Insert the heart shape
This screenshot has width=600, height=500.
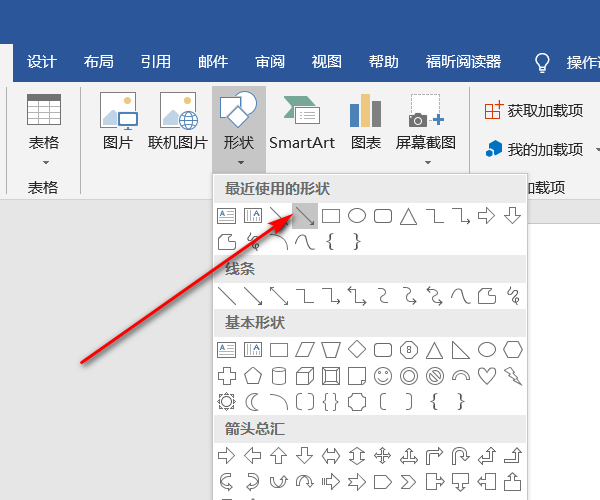(487, 376)
